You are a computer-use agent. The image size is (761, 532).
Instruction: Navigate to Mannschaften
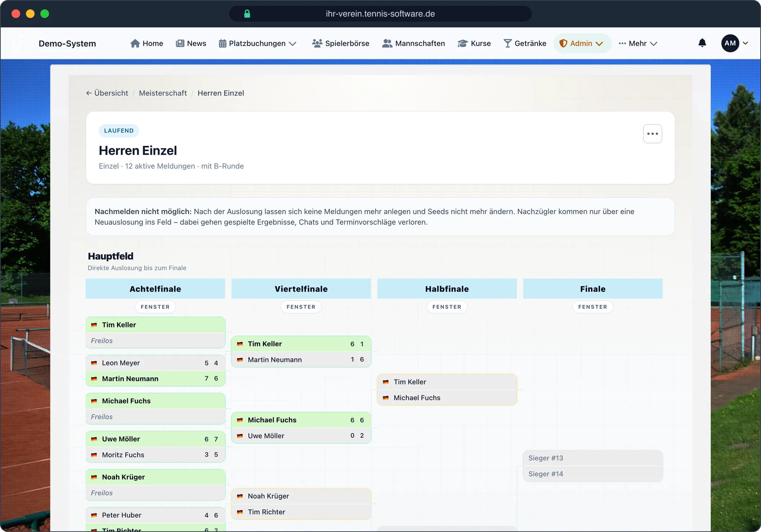pyautogui.click(x=413, y=43)
